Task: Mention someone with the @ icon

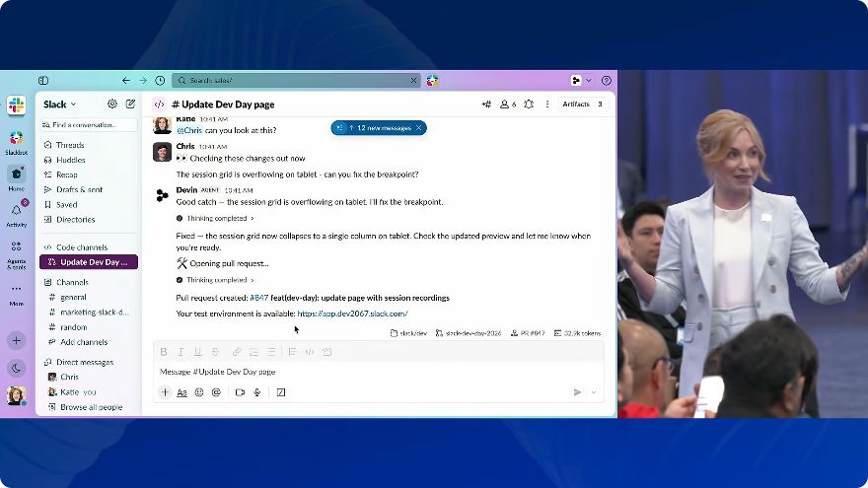Action: [216, 392]
